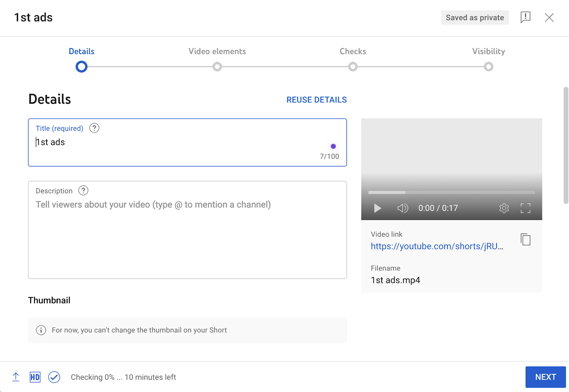The image size is (569, 392).
Task: Click the NEXT button
Action: tap(546, 377)
